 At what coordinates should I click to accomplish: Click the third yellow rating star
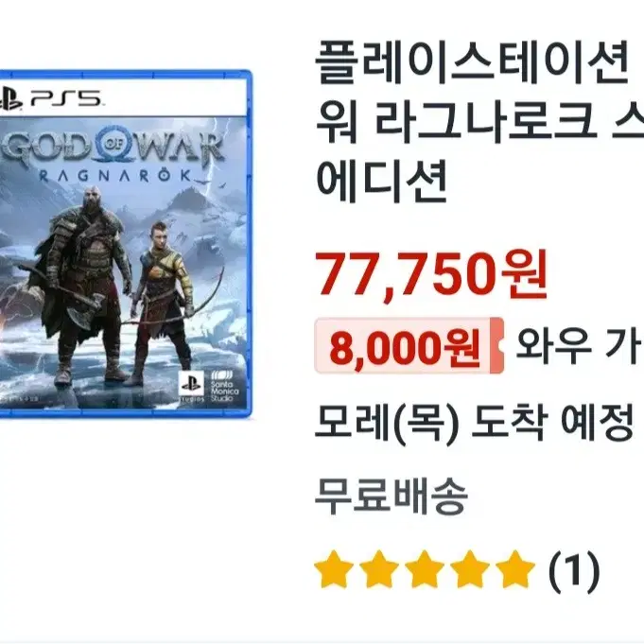coord(425,569)
